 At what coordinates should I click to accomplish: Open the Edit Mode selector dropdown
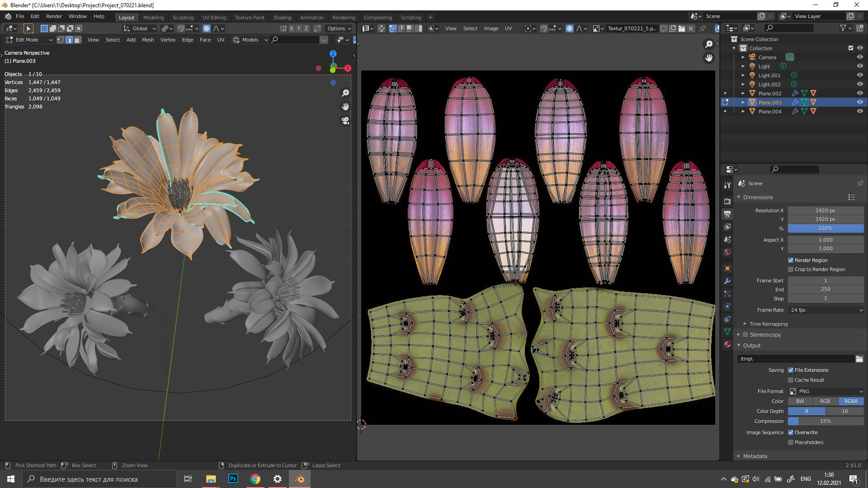[29, 40]
